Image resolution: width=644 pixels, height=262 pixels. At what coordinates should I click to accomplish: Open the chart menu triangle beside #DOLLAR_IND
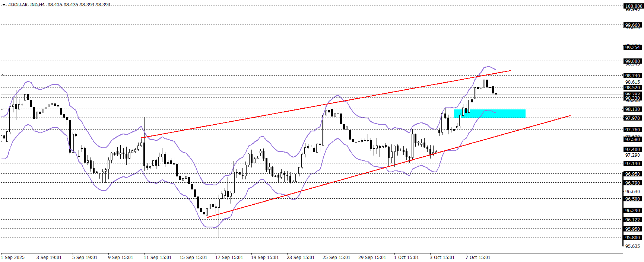point(4,5)
